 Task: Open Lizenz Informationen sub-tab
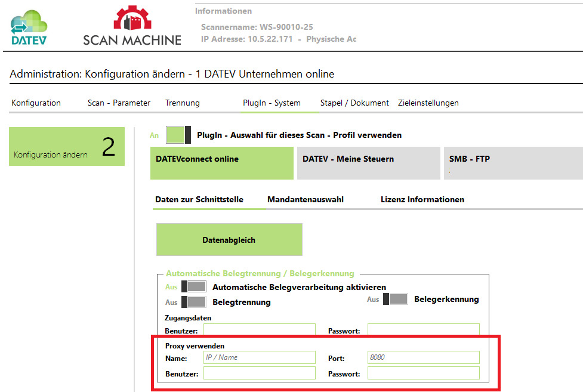422,199
